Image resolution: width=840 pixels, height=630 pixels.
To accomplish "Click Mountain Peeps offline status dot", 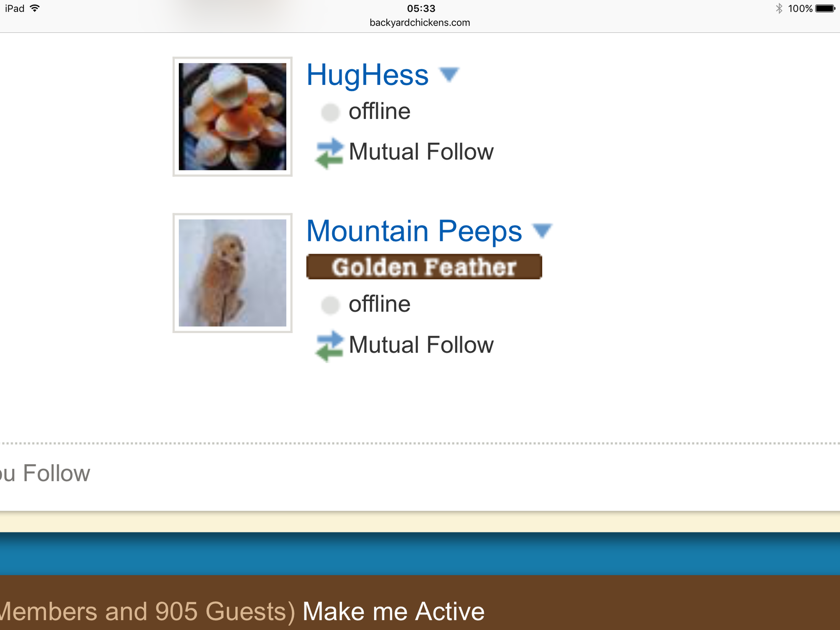I will point(330,305).
